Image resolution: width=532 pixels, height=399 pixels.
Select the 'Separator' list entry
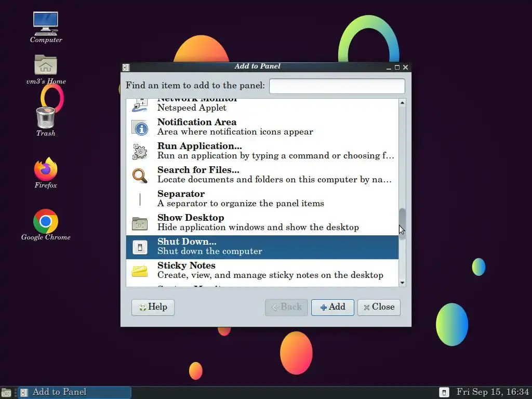pos(262,199)
